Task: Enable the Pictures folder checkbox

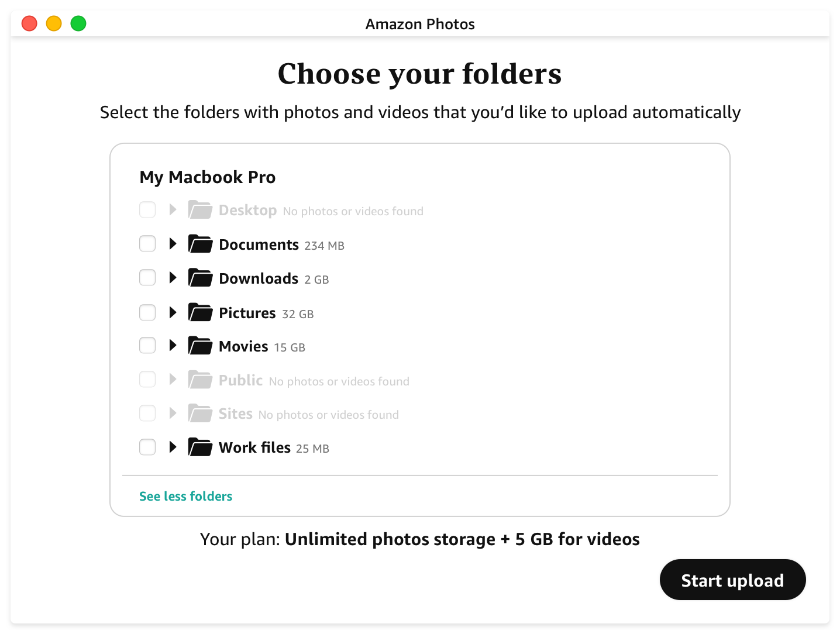Action: (147, 312)
